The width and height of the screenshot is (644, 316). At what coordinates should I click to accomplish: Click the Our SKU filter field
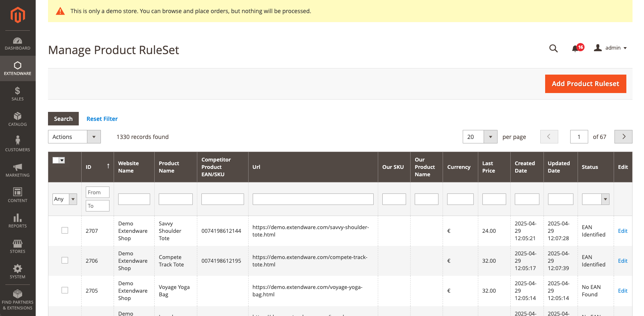tap(394, 199)
